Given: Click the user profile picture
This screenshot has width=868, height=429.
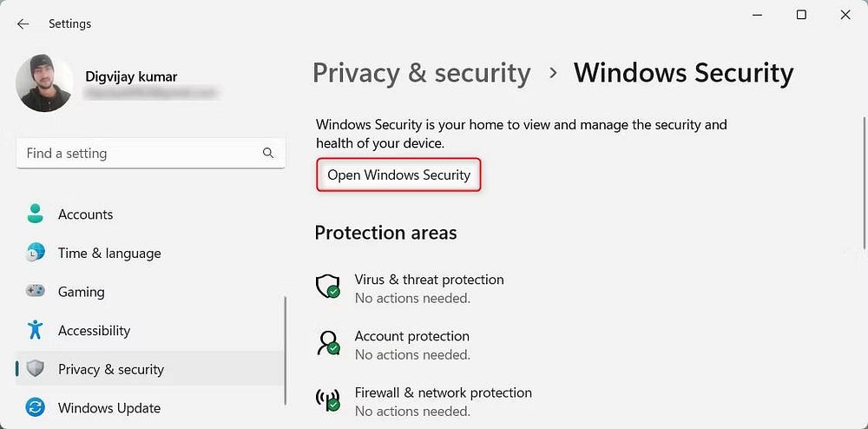Looking at the screenshot, I should pyautogui.click(x=44, y=83).
